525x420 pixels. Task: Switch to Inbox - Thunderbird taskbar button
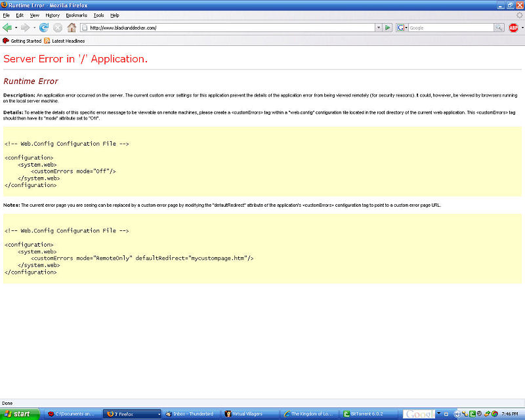[190, 414]
